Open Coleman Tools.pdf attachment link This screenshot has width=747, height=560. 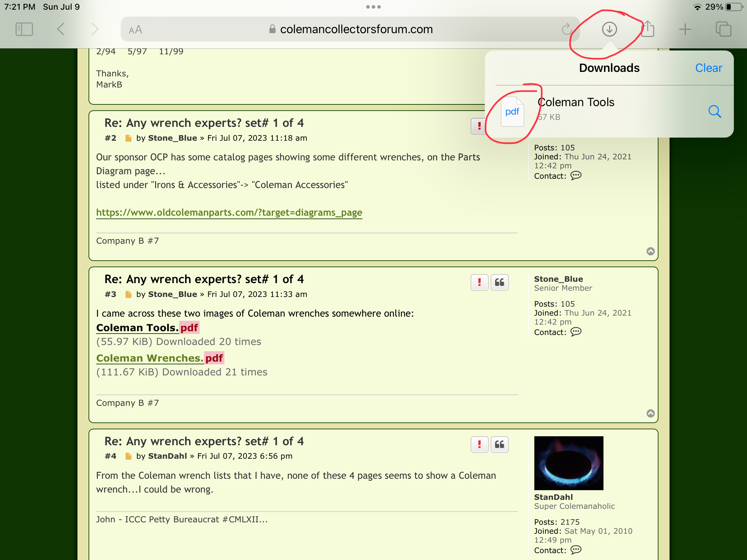click(x=147, y=328)
